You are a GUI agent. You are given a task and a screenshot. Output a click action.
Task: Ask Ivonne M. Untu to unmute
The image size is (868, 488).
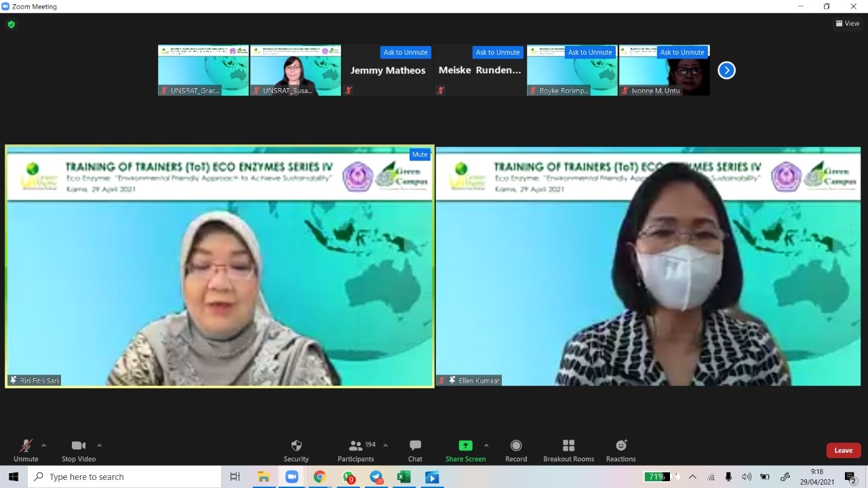[x=682, y=52]
